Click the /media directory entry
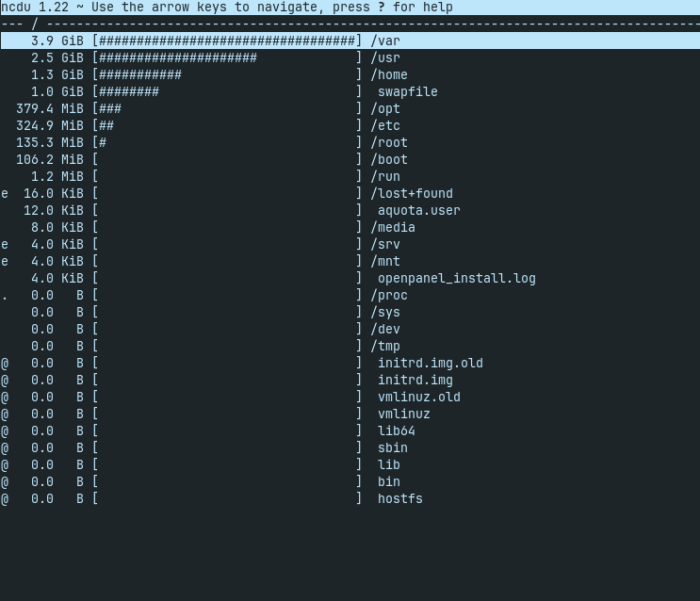Screen dimensions: 700x601 pyautogui.click(x=350, y=227)
